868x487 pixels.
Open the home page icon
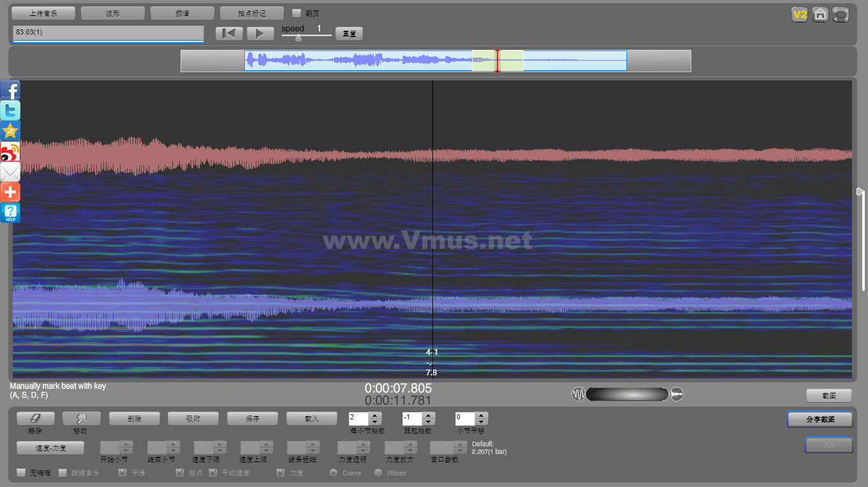[x=820, y=15]
